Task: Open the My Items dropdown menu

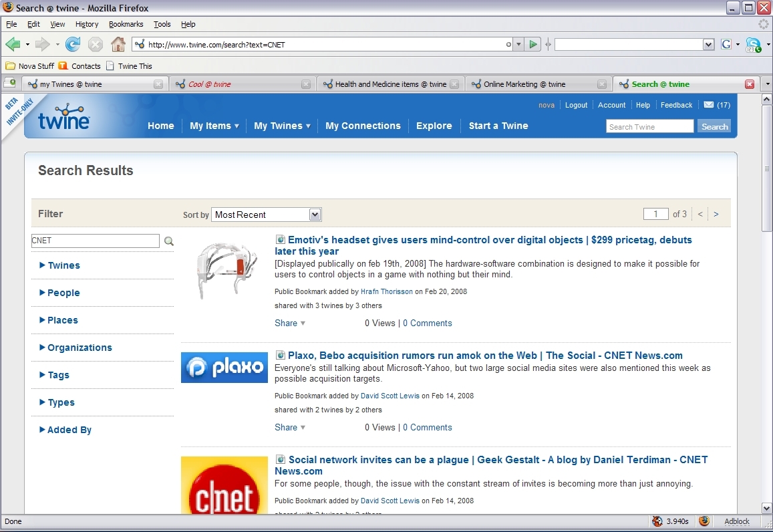Action: [214, 126]
